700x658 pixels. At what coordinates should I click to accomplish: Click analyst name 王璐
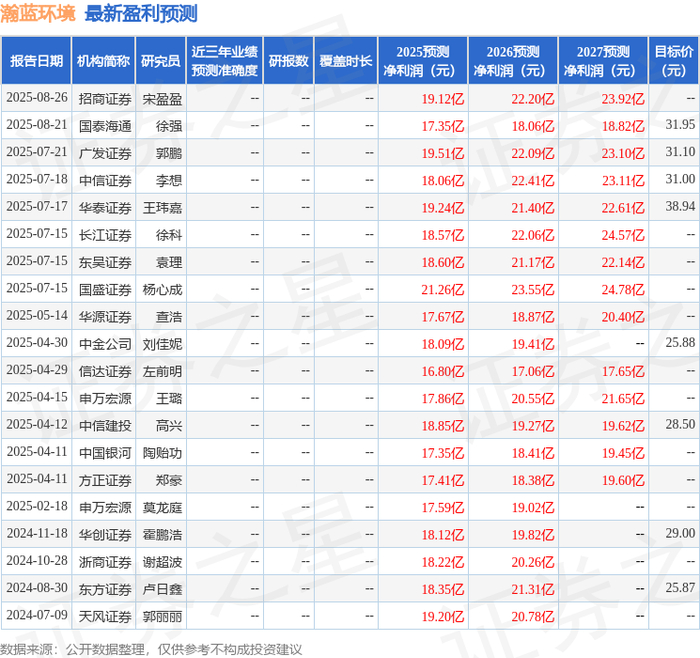tap(169, 398)
